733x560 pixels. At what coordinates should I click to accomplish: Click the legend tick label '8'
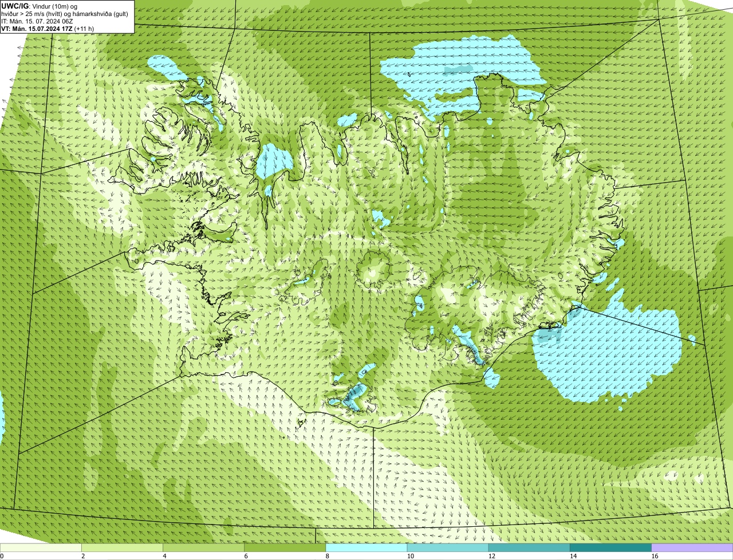pos(327,556)
